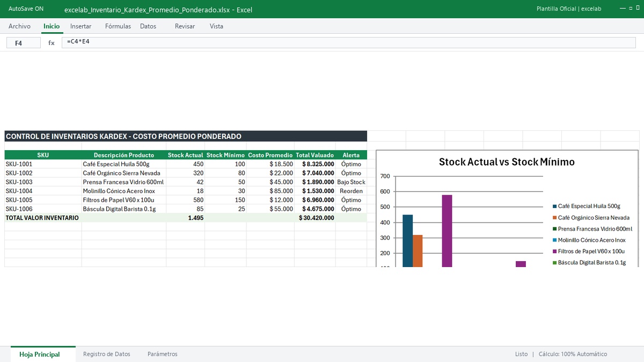Select the Prensa Francesa Vidrio 600ml table cell

(x=124, y=182)
